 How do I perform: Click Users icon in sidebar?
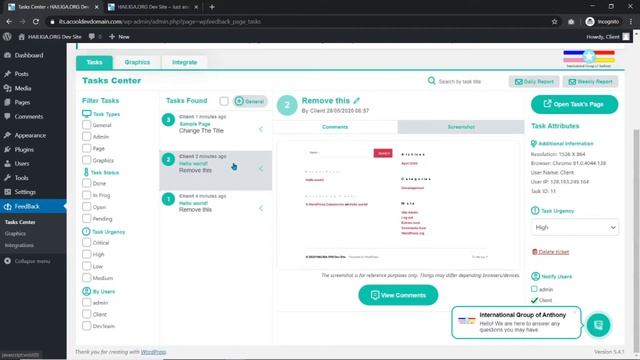(x=7, y=164)
